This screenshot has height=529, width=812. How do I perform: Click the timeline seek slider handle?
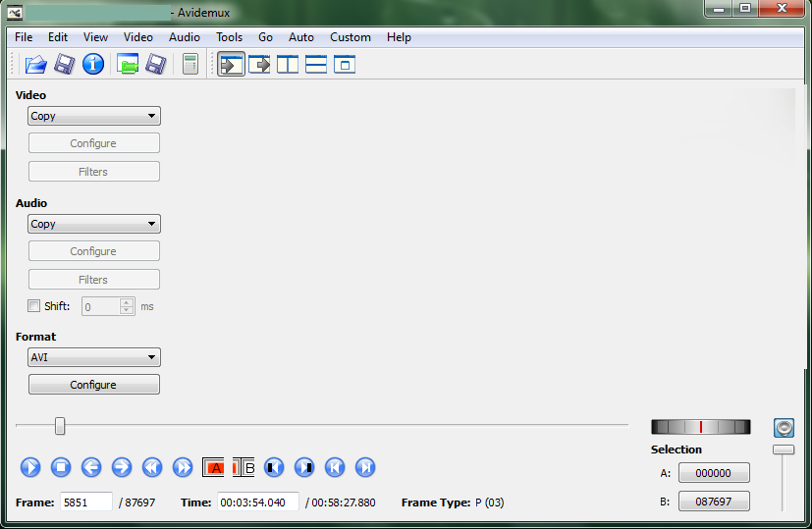(60, 426)
